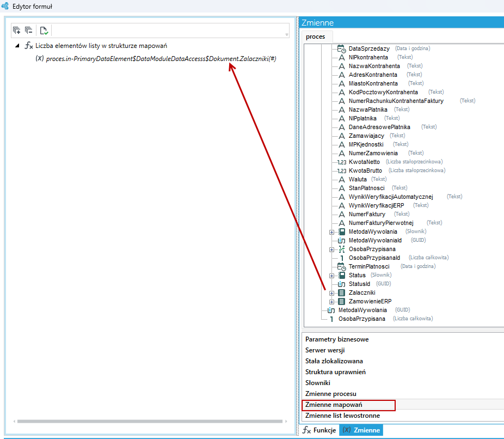Expand the MetodaWywolania (Słownik) node

point(331,232)
